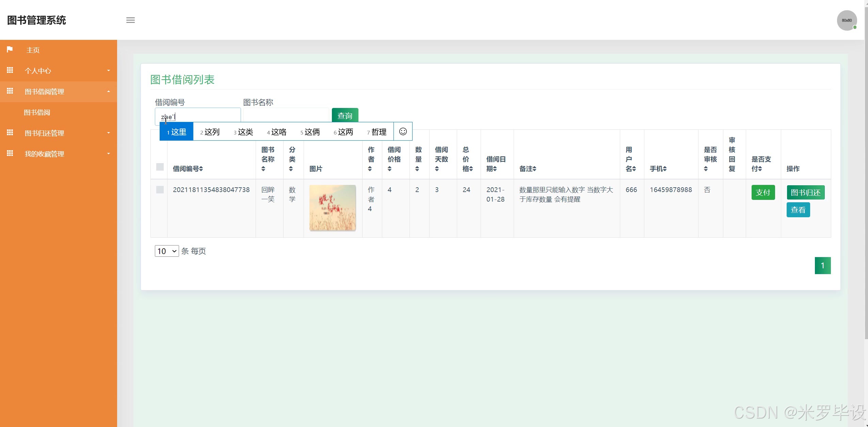Click the 图书名称 search input field
Viewport: 868px width, 427px height.
point(286,115)
